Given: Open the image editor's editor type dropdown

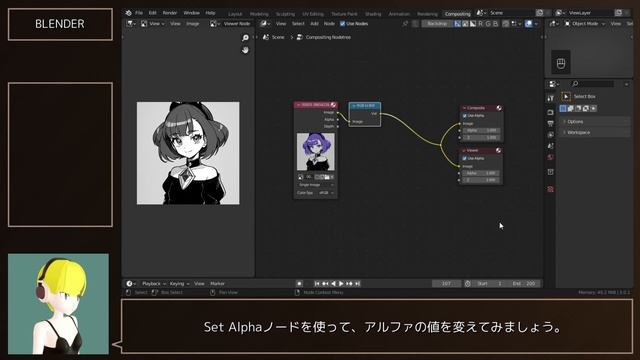Looking at the screenshot, I should 131,24.
